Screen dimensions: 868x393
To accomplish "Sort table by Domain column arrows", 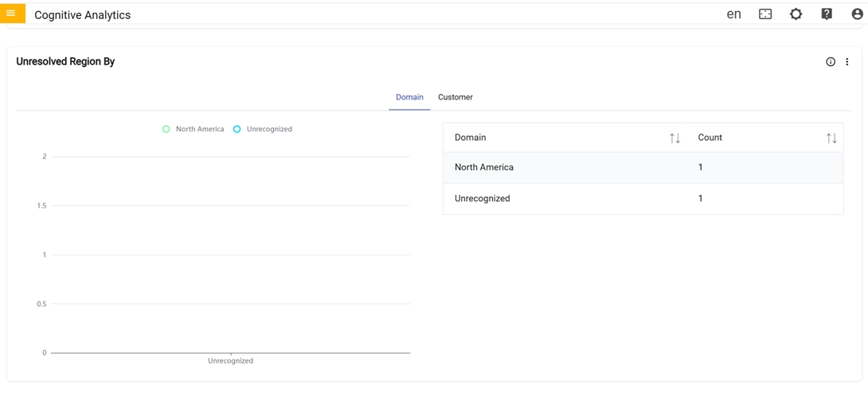I will (x=674, y=138).
